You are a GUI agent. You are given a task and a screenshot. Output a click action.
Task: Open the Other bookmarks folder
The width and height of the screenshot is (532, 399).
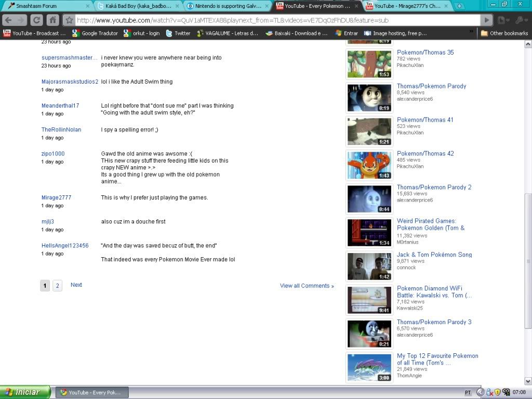pos(504,33)
